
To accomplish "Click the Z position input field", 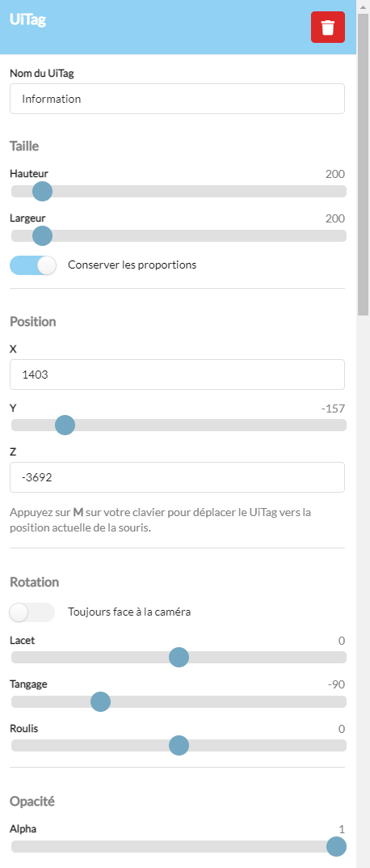I will [x=177, y=477].
